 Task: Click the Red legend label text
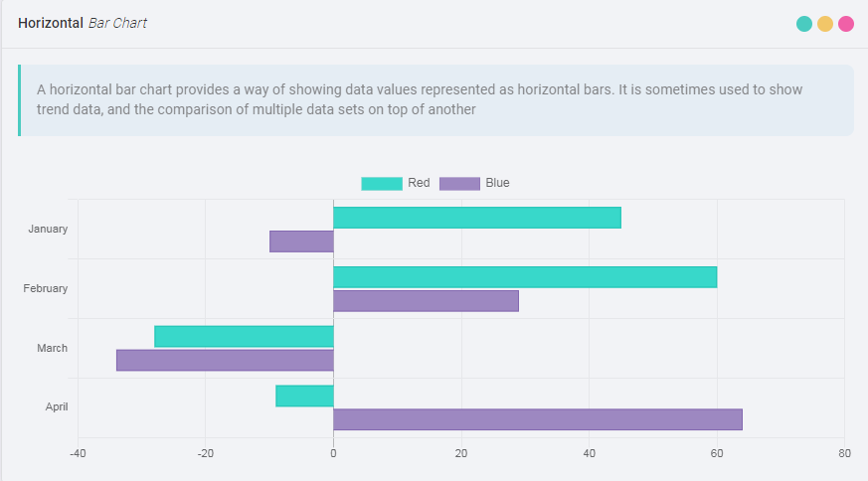[419, 183]
